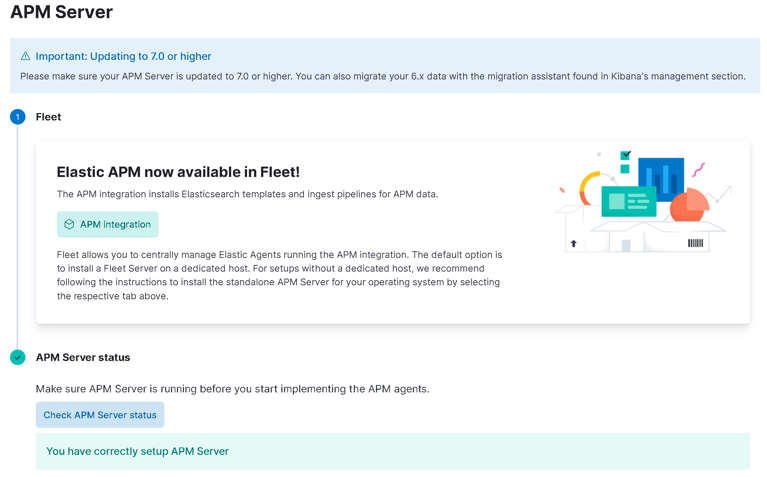Click the 'Elastic APM now available in Fleet!' heading

click(178, 172)
